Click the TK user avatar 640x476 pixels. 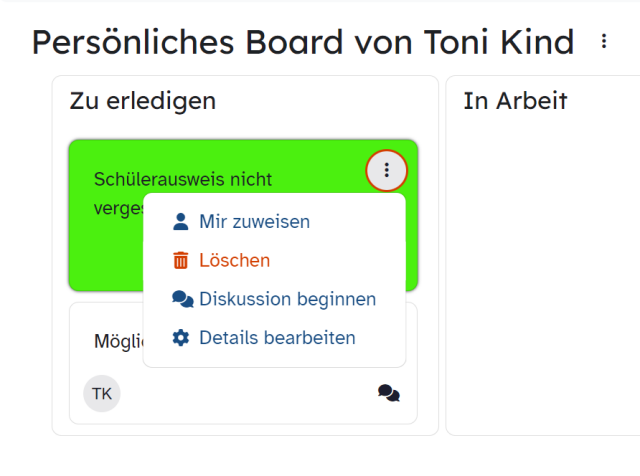pyautogui.click(x=102, y=394)
